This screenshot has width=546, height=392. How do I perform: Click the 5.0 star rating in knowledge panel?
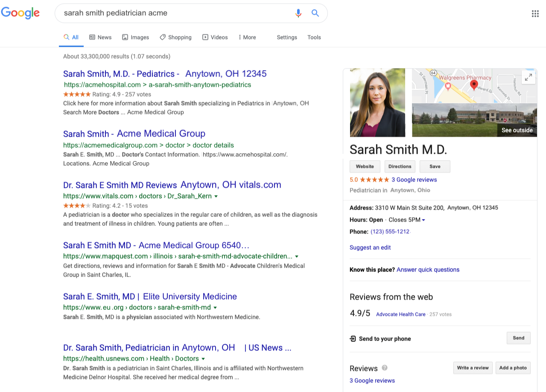pos(369,180)
